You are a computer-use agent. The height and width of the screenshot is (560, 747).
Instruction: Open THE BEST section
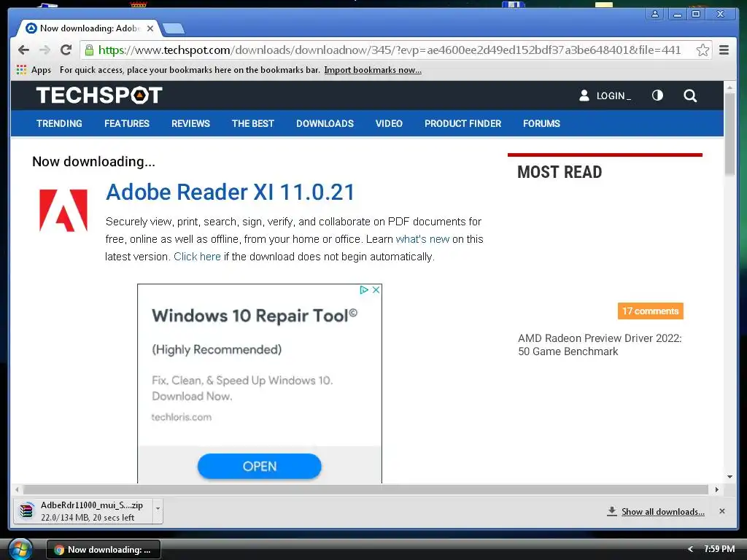253,124
